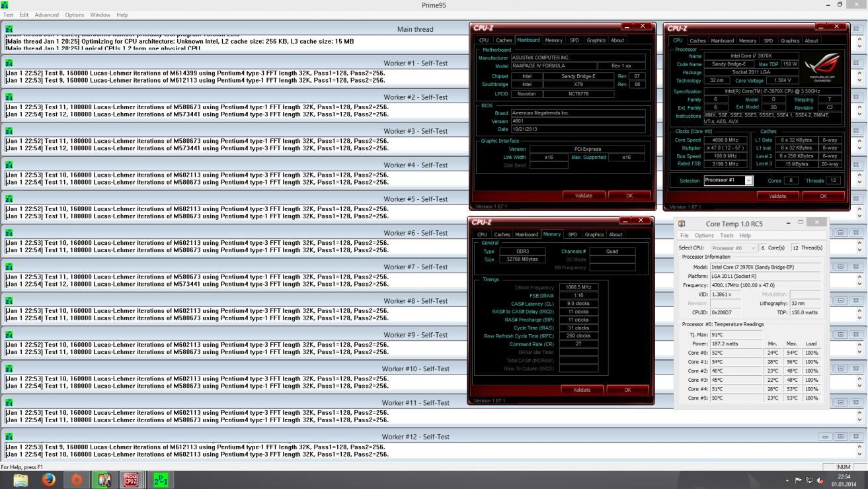Open Prime95 Advanced menu
Viewport: 868px width, 489px height.
click(46, 15)
